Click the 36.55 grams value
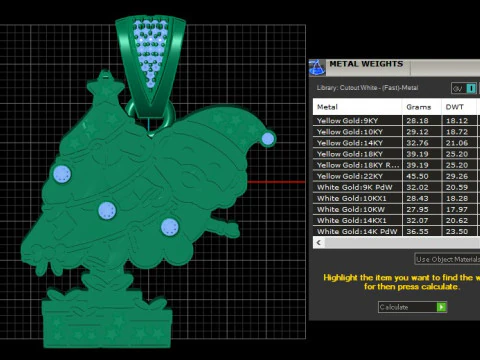Viewport: 480px width, 360px height. [x=417, y=231]
